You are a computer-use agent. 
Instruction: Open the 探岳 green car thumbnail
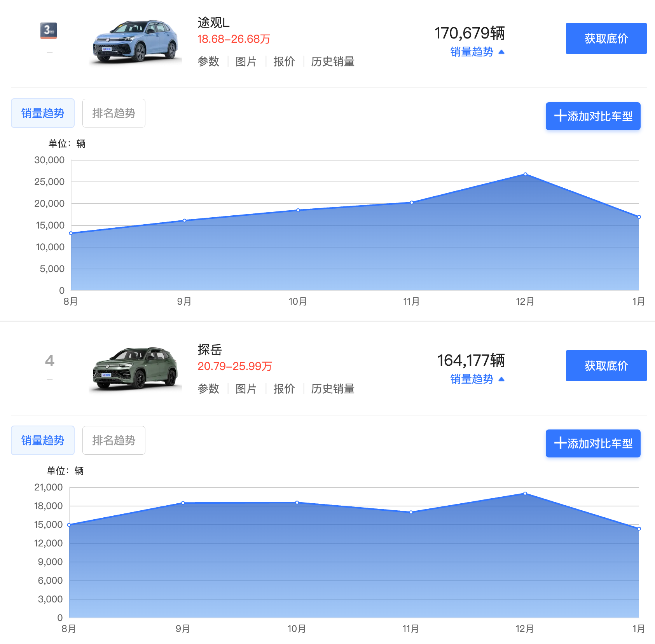[135, 369]
